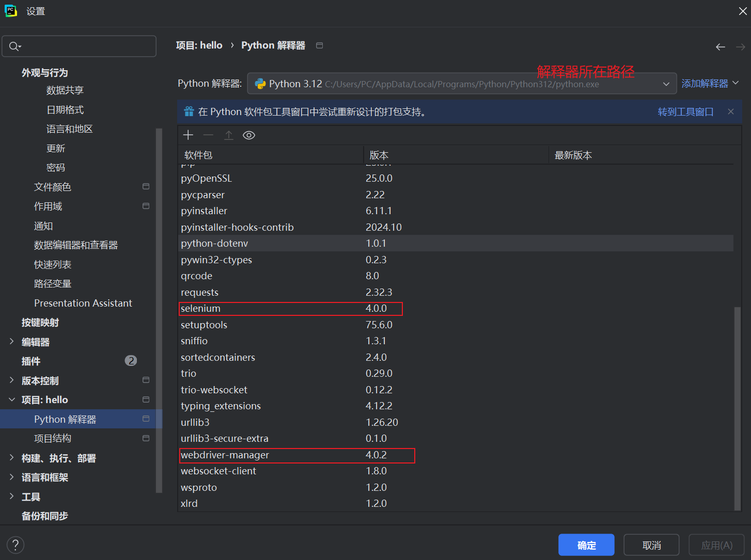Click the help question mark icon
The width and height of the screenshot is (751, 560).
point(15,545)
